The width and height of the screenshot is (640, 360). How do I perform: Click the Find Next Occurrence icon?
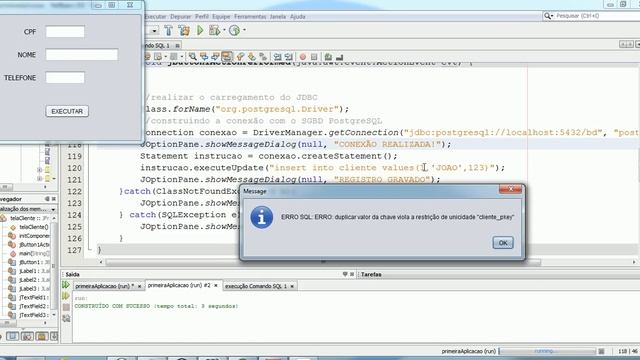pos(215,57)
